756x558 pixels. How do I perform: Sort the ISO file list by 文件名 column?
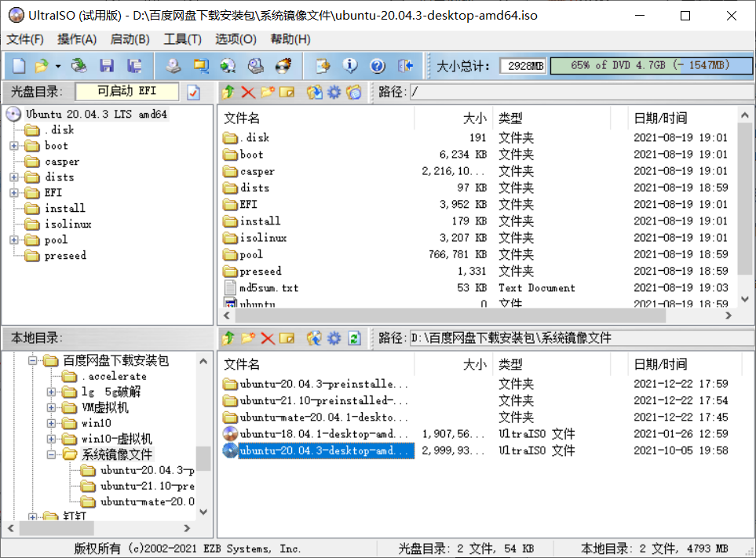317,118
